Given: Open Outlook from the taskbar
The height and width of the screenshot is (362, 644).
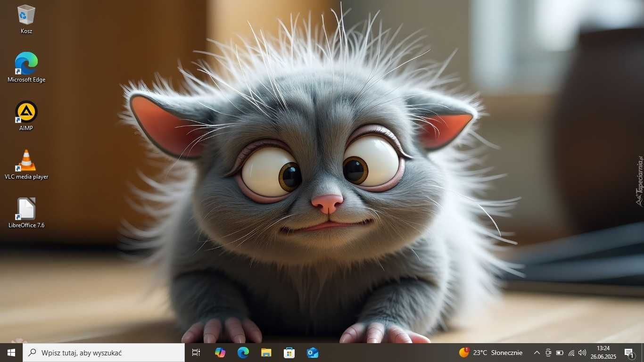Looking at the screenshot, I should pyautogui.click(x=313, y=353).
